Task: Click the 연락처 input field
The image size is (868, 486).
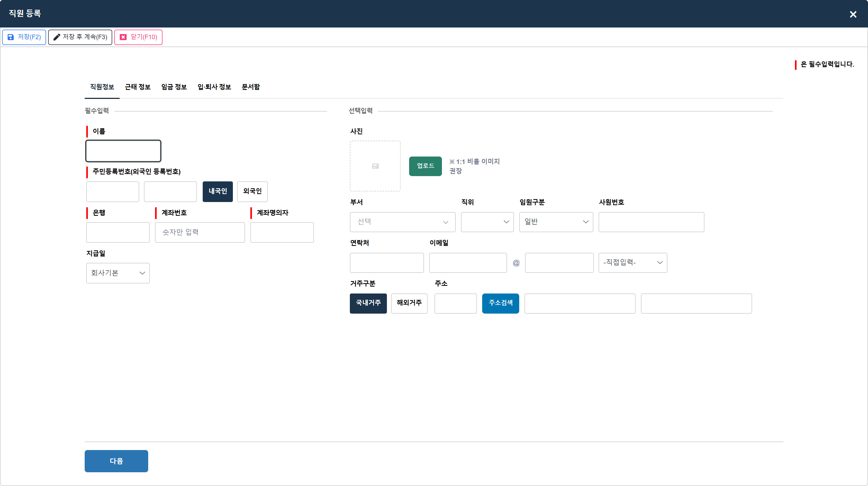Action: pyautogui.click(x=386, y=263)
